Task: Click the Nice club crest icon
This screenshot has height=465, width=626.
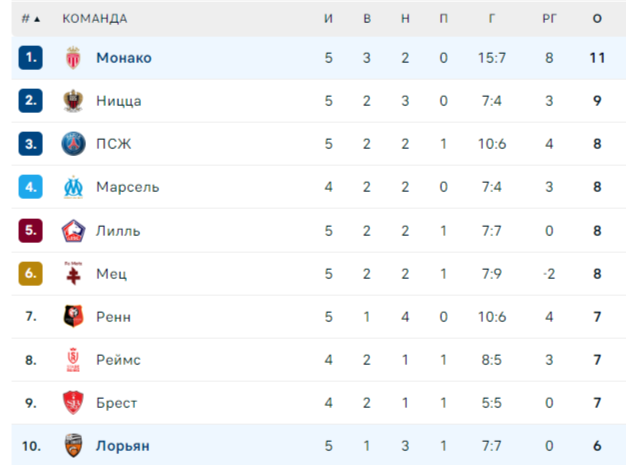Action: pyautogui.click(x=73, y=101)
